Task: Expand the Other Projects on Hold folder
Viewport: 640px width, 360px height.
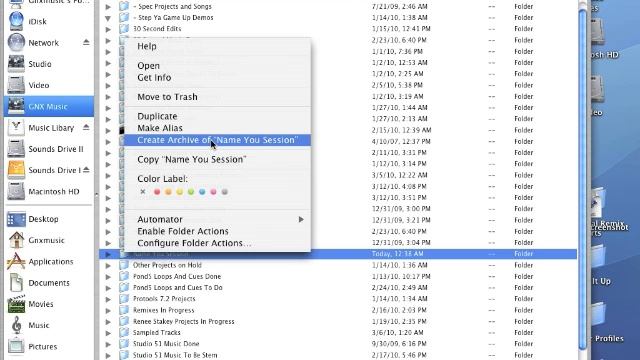Action: tap(108, 265)
